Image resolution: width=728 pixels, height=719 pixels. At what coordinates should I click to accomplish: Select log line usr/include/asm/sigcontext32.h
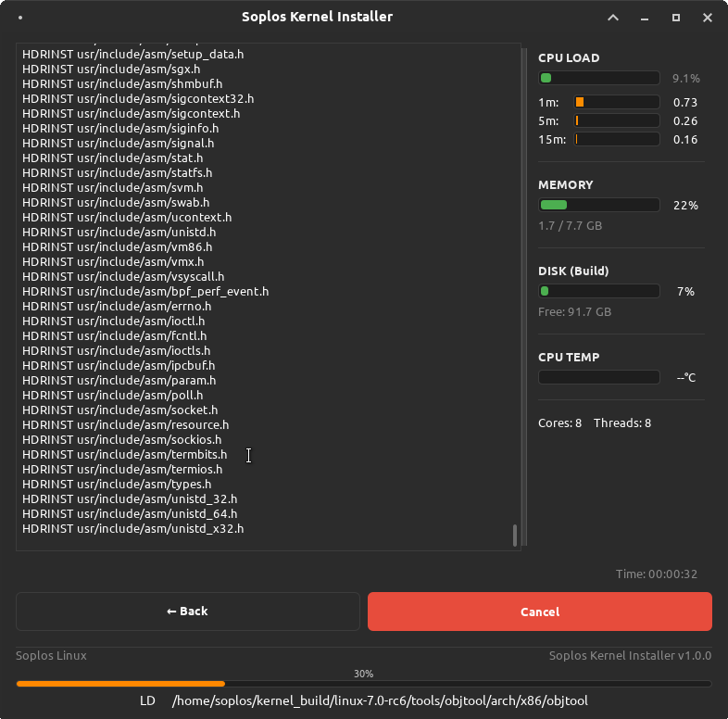(138, 99)
